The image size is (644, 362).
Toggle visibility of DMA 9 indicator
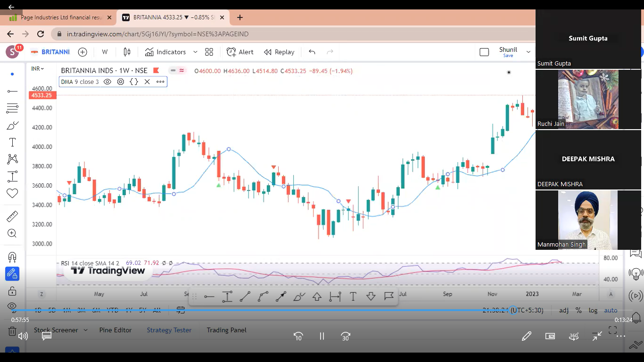pos(107,82)
